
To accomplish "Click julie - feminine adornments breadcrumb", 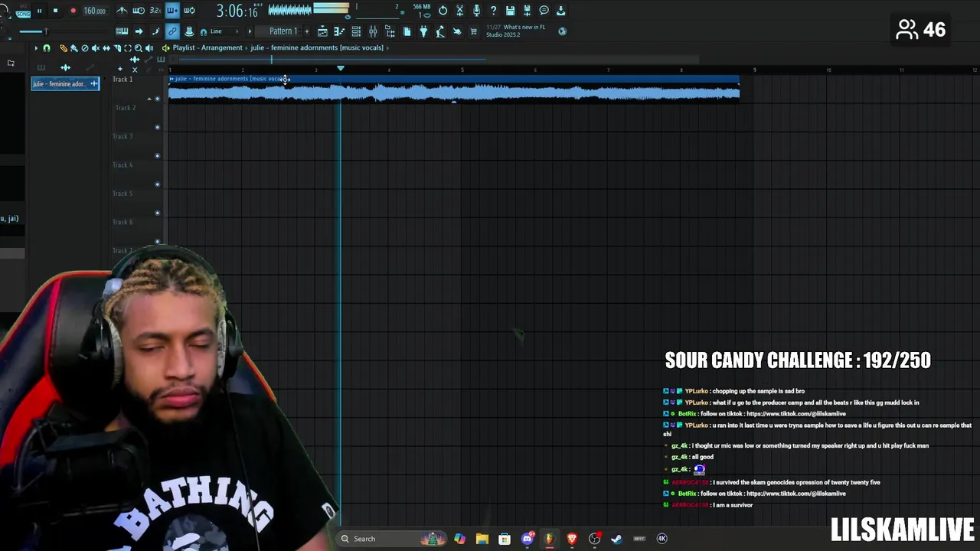I will (x=316, y=47).
